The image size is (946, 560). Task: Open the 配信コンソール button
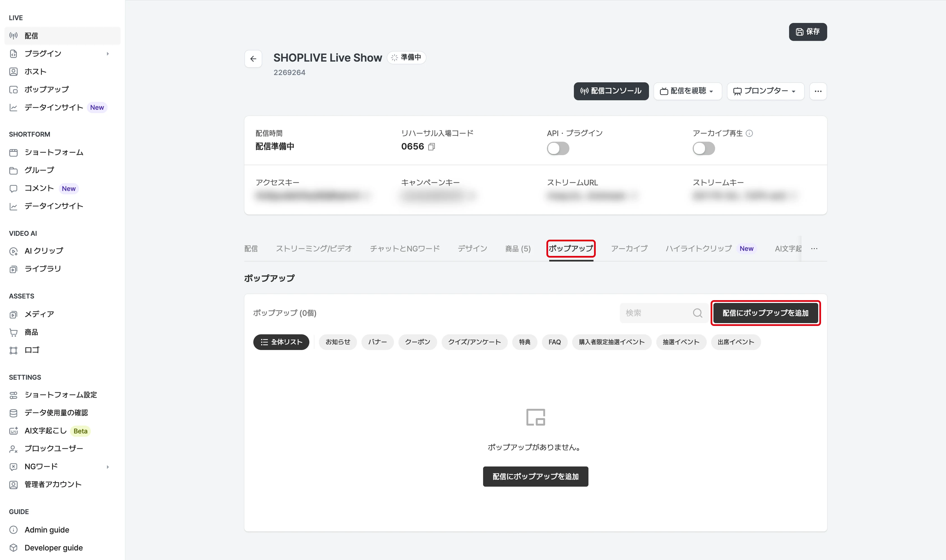(x=611, y=91)
